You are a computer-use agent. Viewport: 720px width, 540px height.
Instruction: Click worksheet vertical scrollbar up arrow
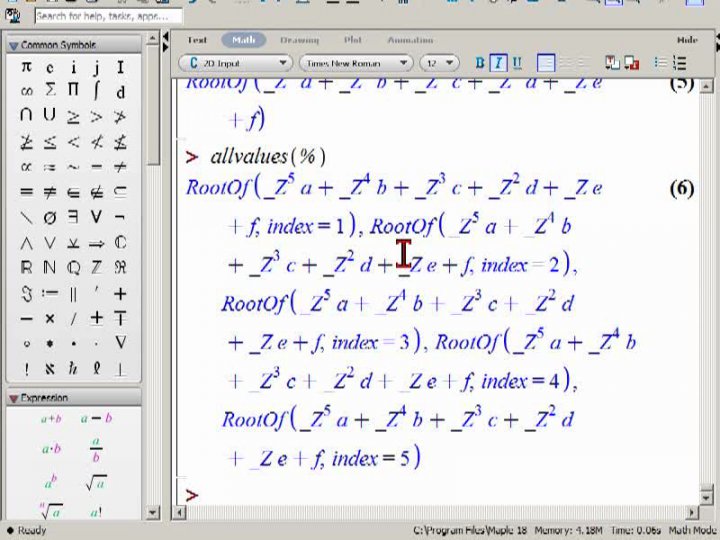coord(707,86)
